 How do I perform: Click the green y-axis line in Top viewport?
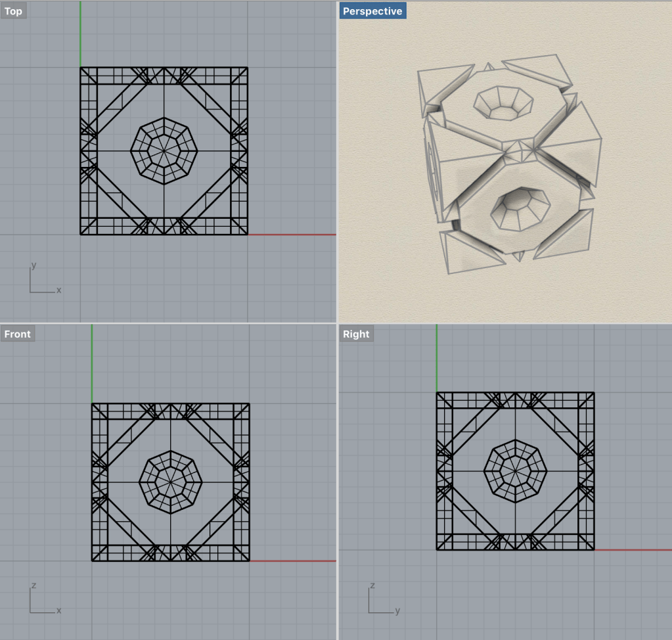[80, 33]
